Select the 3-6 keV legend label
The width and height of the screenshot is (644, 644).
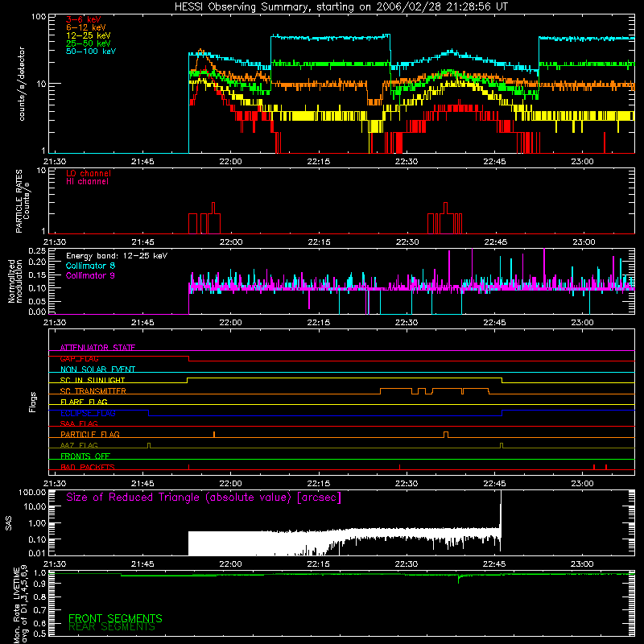click(84, 19)
